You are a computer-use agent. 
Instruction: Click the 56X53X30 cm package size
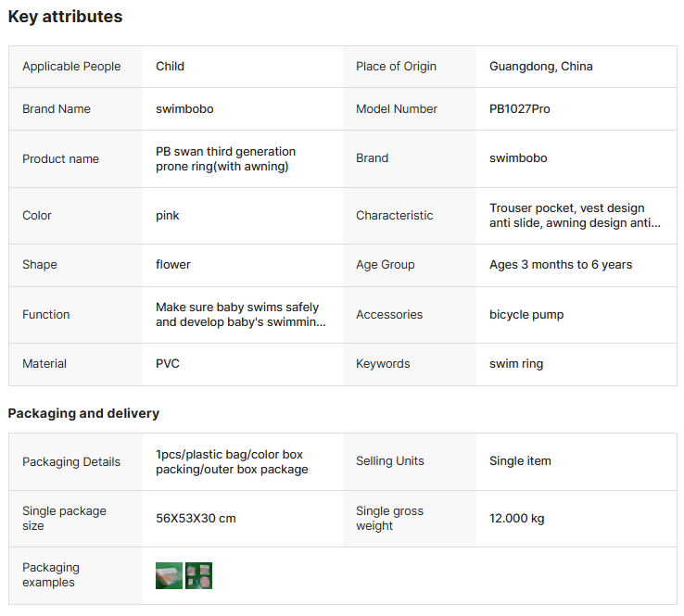coord(196,519)
